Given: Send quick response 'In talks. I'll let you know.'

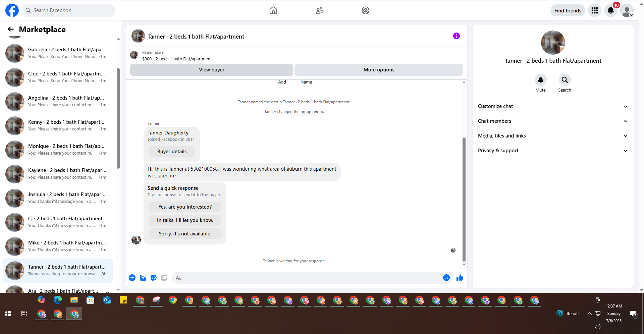Looking at the screenshot, I should pyautogui.click(x=185, y=220).
